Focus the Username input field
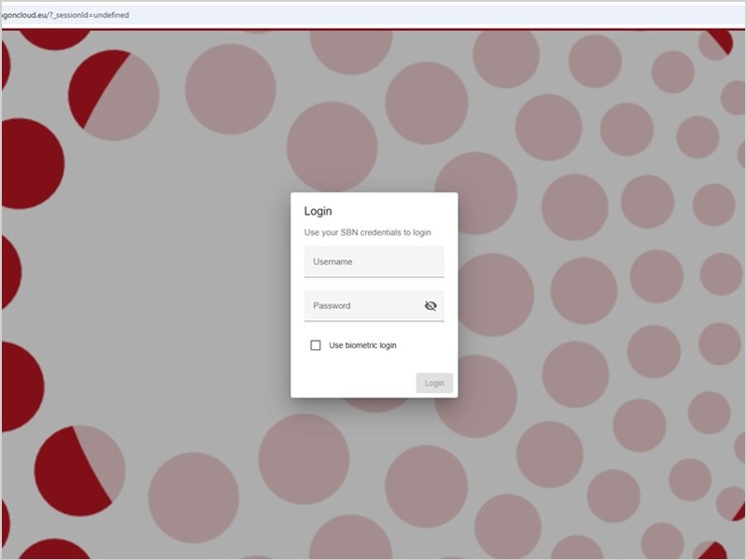This screenshot has width=747, height=560. 373,262
